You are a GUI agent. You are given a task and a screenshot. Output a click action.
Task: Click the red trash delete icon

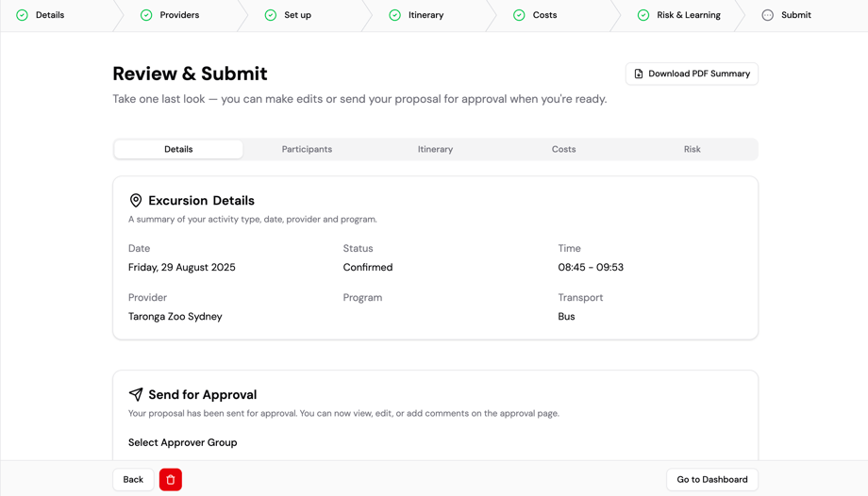tap(171, 480)
